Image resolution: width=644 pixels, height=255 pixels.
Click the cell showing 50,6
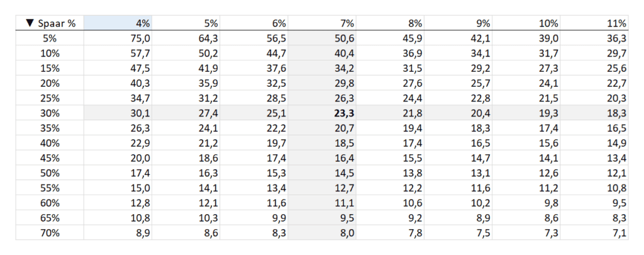(x=344, y=37)
